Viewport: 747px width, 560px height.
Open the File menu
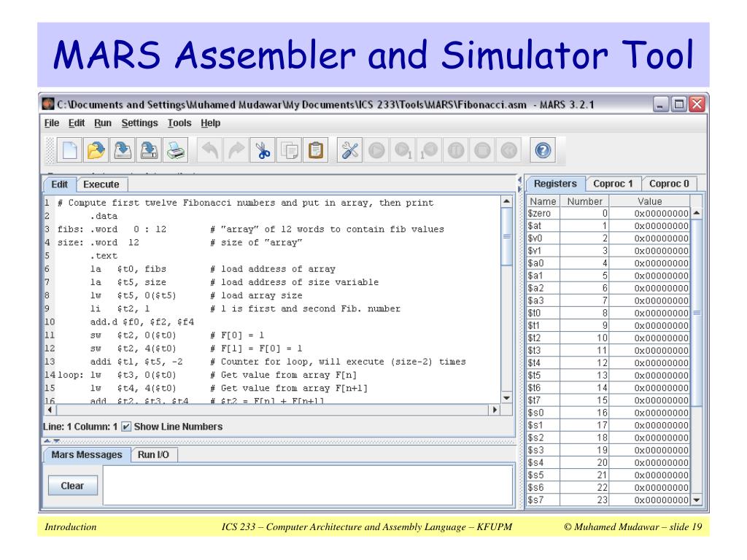tap(52, 122)
